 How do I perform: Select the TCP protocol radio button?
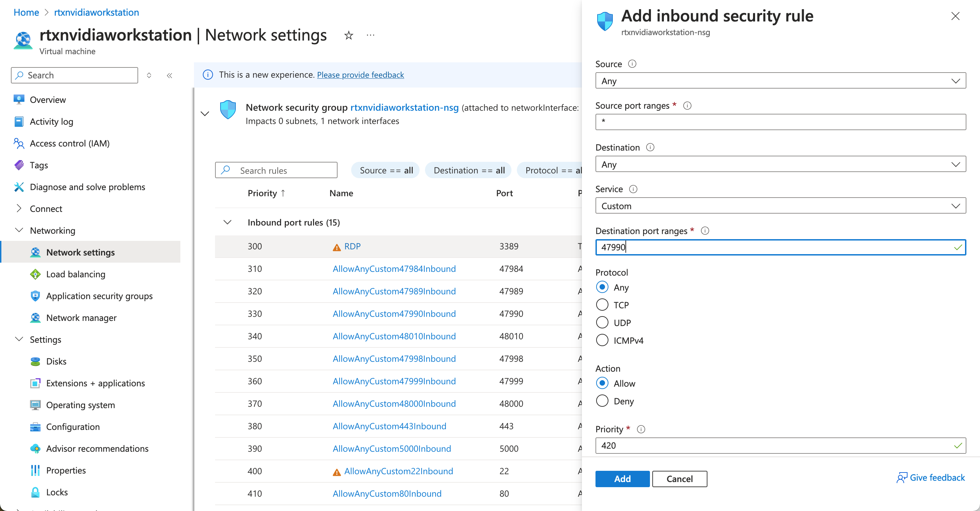pos(602,305)
